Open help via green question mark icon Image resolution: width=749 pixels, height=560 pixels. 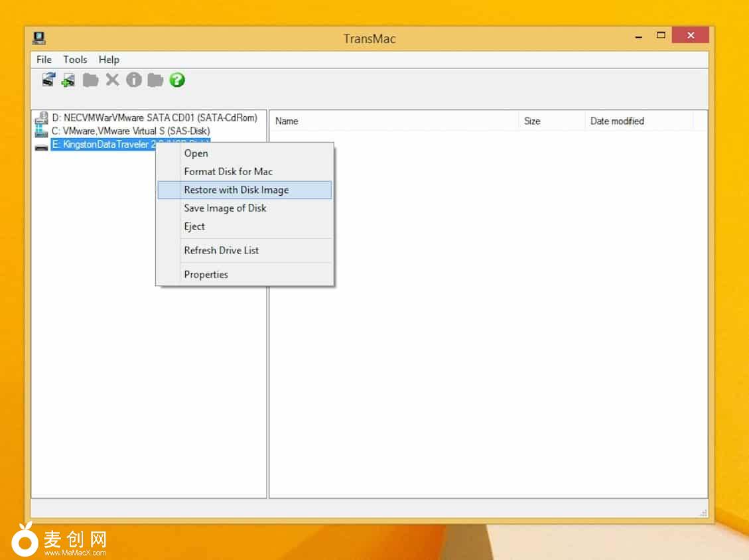(177, 80)
